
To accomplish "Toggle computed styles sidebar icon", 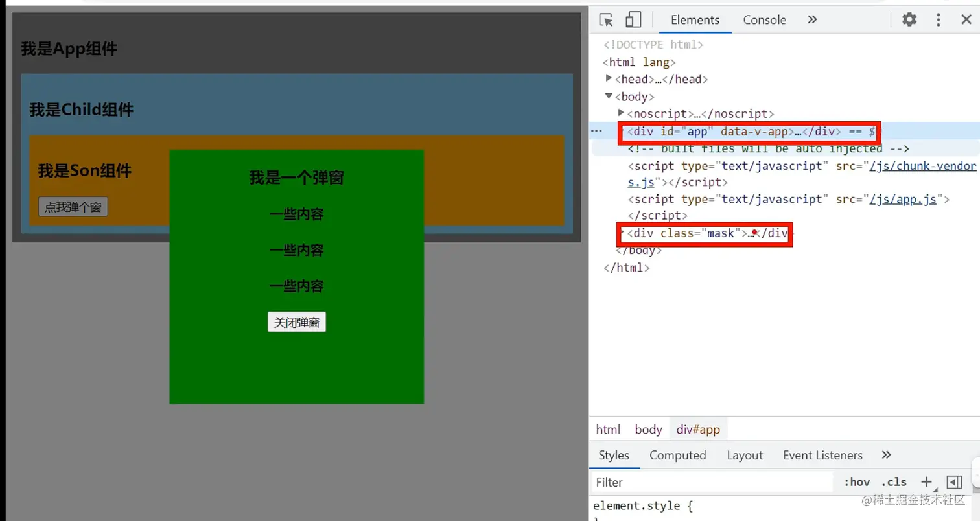I will coord(953,482).
